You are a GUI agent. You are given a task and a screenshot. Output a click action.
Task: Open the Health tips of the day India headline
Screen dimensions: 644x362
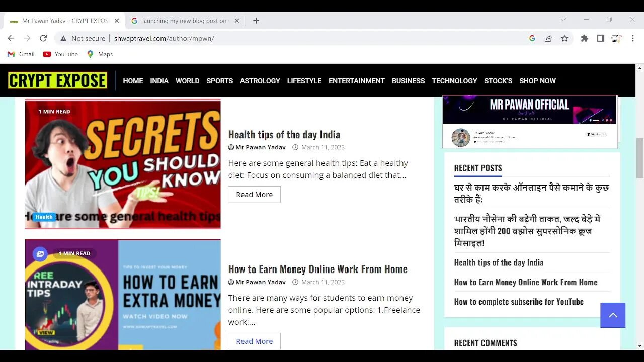[284, 134]
